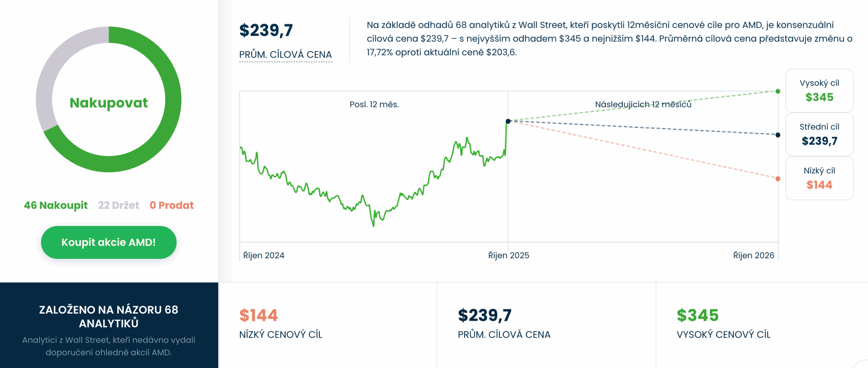Click the "ZALOŽENO NA NÁZORU 68 ANALYTIKŮ" heading
Viewport: 868px width, 368px height.
108,316
